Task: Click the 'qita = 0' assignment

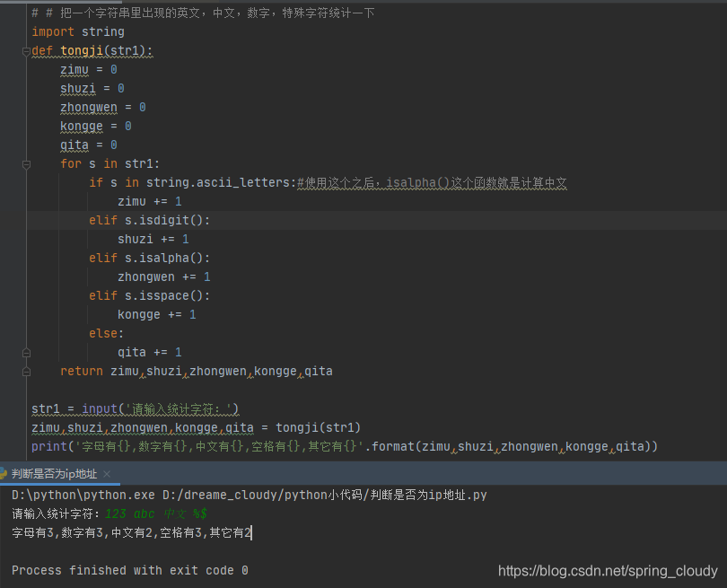Action: 89,145
